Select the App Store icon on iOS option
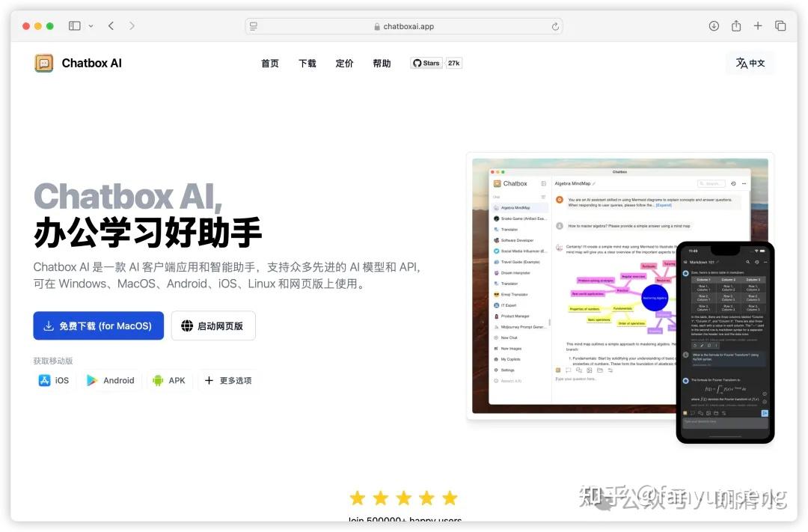This screenshot has height=532, width=808. 43,380
